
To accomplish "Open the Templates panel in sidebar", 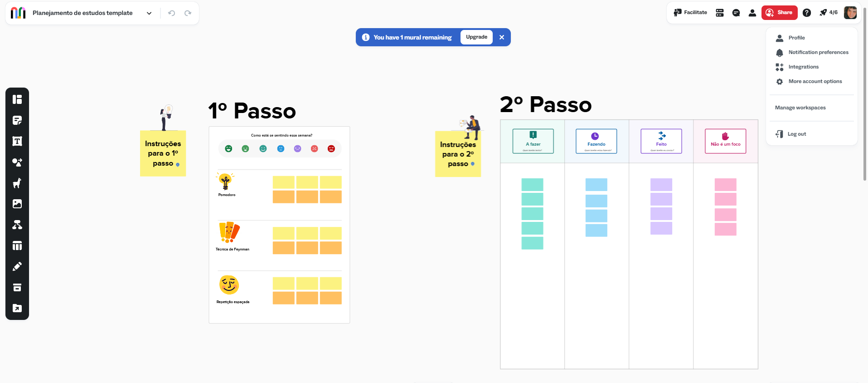I will pyautogui.click(x=17, y=99).
